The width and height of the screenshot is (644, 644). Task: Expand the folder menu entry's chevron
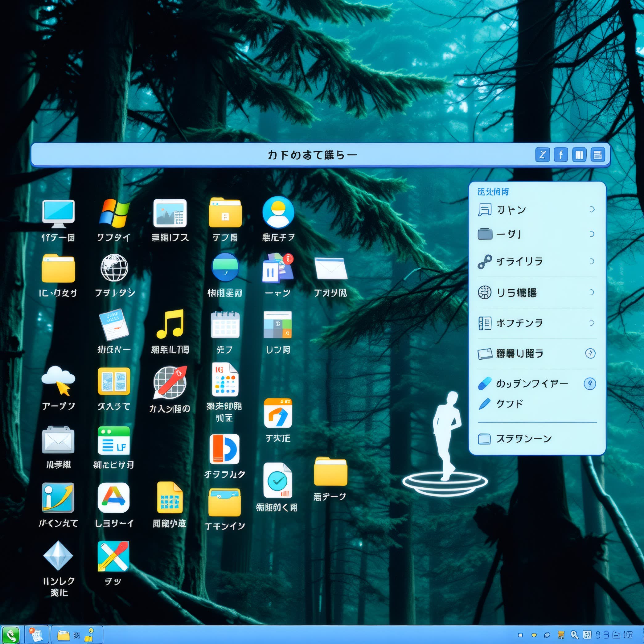[592, 234]
